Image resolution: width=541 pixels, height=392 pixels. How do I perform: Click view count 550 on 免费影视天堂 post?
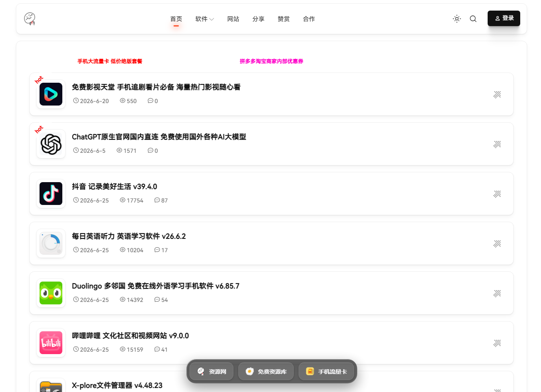pyautogui.click(x=128, y=101)
